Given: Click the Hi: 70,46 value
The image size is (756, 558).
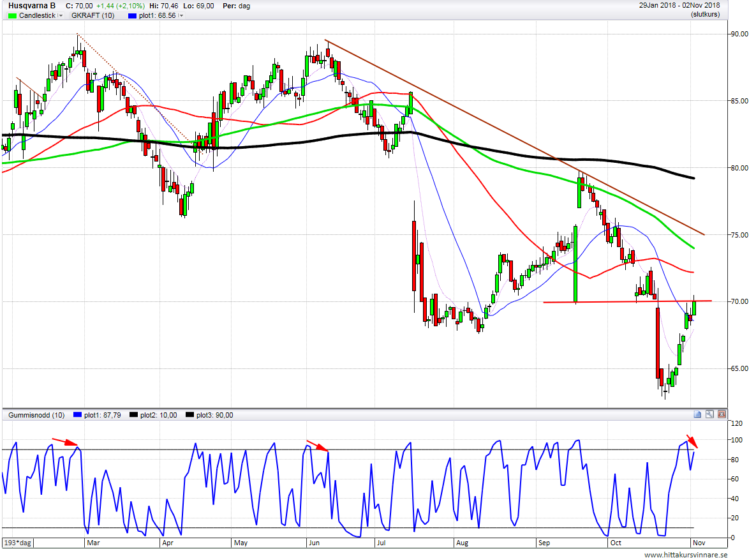Looking at the screenshot, I should [x=163, y=6].
